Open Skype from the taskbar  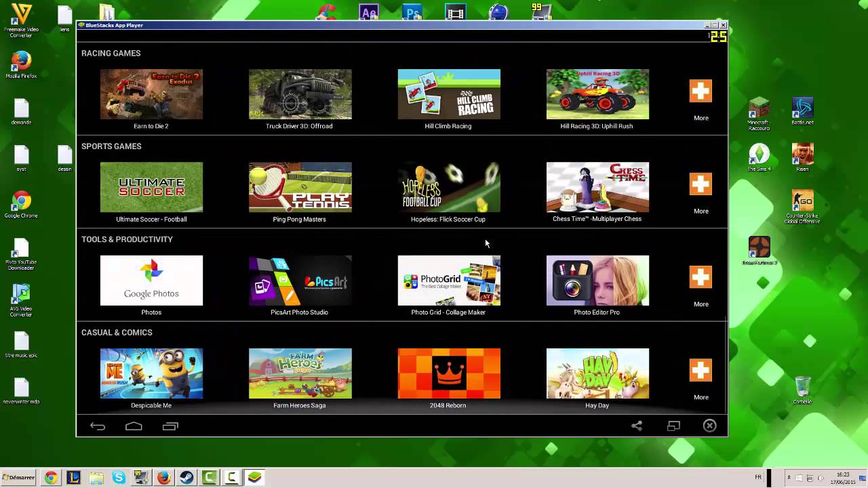pyautogui.click(x=119, y=478)
